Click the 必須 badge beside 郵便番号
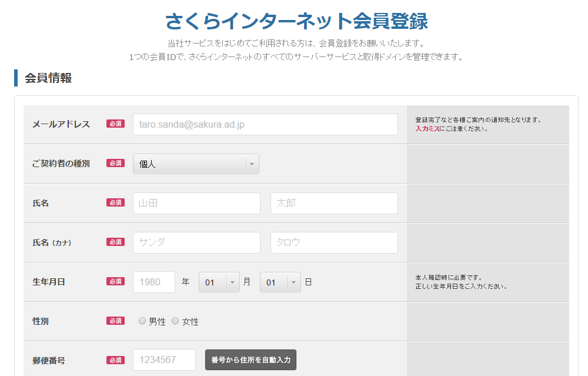The width and height of the screenshot is (588, 376). click(115, 360)
